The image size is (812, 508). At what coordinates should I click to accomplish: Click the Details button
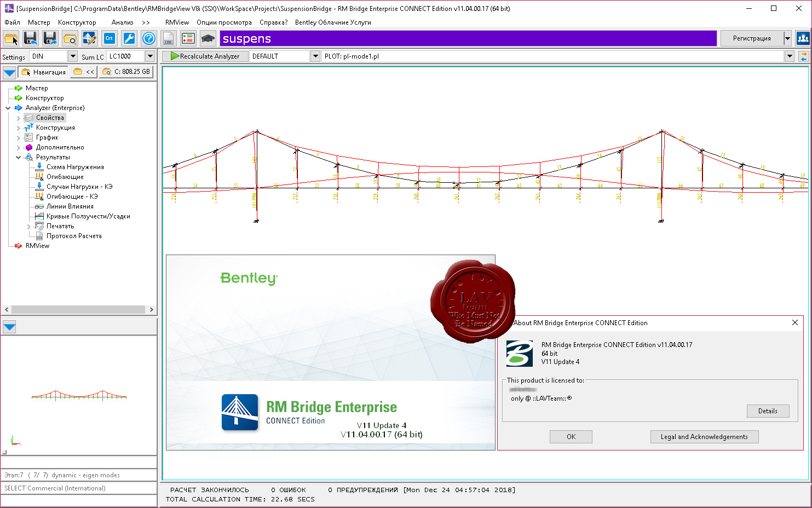[x=768, y=411]
